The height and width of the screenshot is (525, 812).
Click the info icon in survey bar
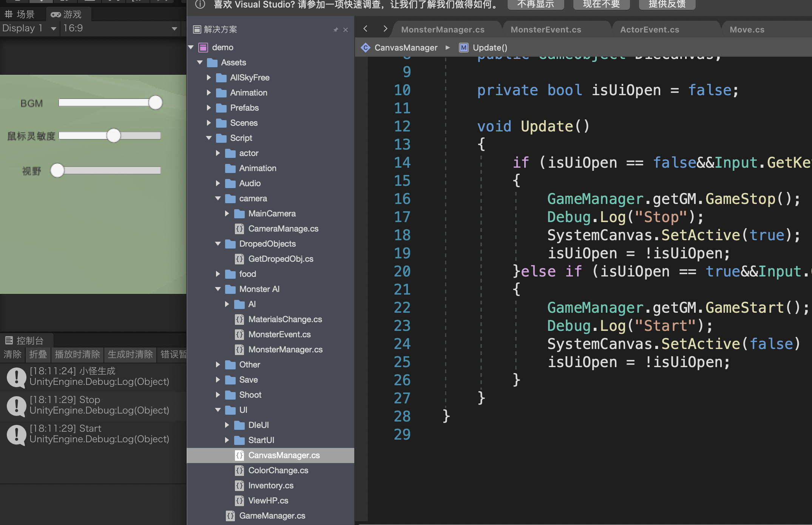(x=200, y=5)
